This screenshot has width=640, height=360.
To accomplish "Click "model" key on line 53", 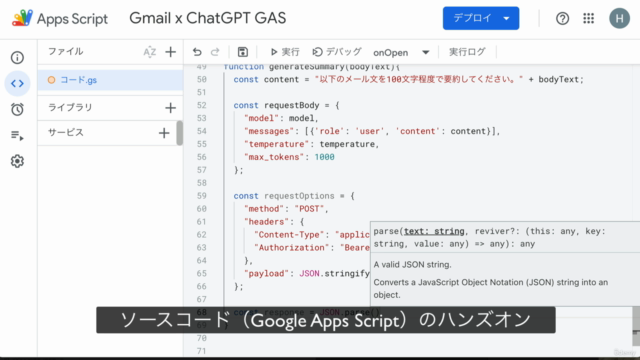I will [261, 118].
